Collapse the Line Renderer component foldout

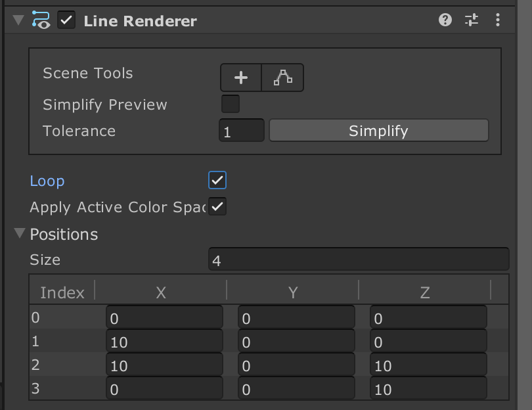[18, 20]
